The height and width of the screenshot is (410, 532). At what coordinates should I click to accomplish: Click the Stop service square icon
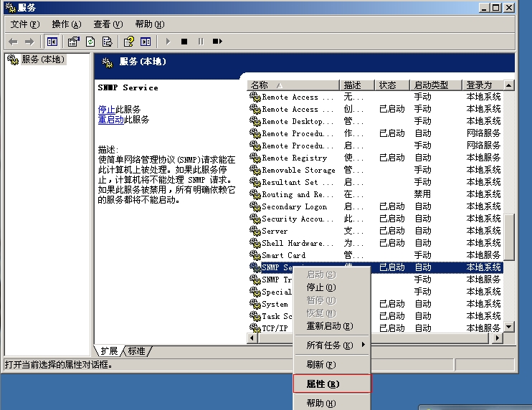click(x=184, y=42)
